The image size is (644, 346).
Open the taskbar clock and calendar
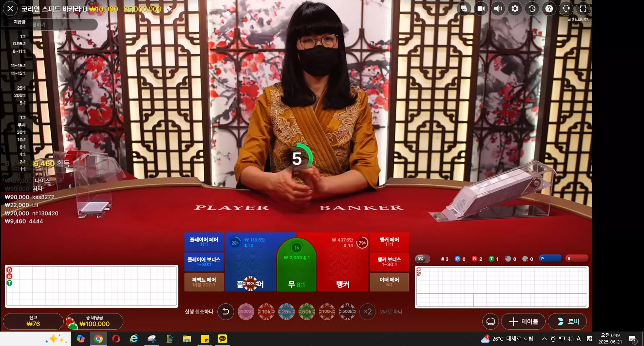[x=610, y=339]
